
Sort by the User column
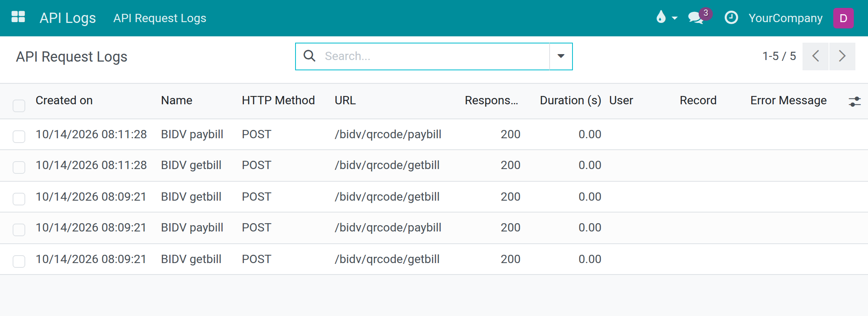tap(621, 100)
